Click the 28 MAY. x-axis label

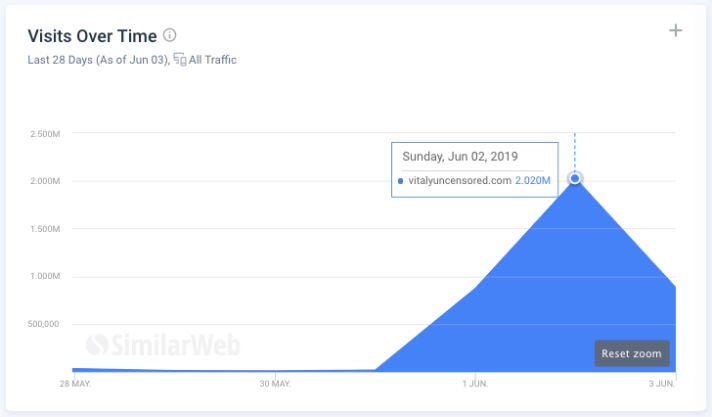tap(75, 383)
